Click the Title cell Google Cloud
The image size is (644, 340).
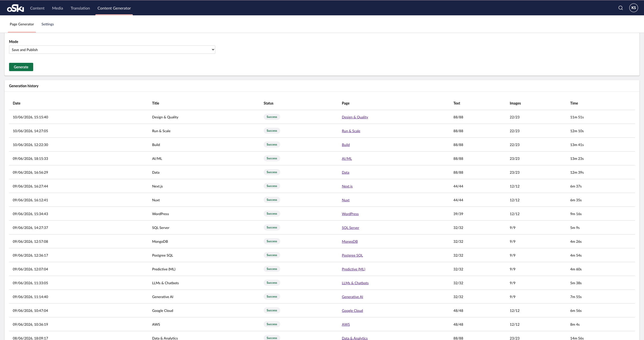(163, 311)
